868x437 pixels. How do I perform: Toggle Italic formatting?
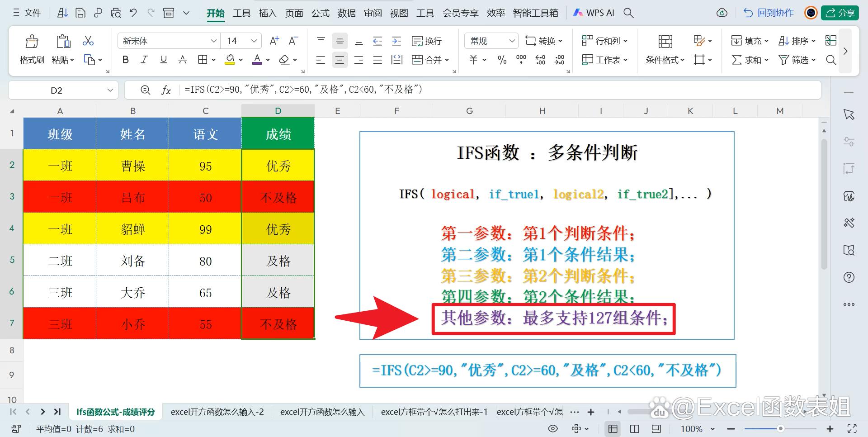[x=144, y=60]
